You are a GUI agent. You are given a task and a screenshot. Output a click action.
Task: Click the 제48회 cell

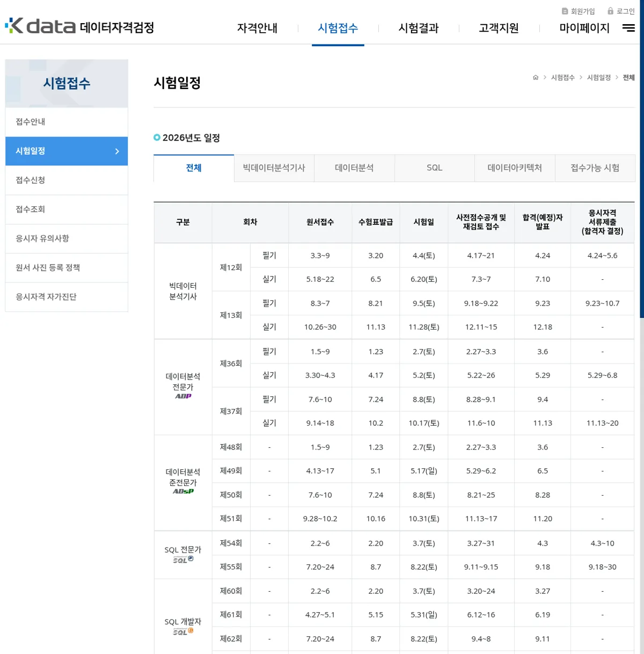231,447
